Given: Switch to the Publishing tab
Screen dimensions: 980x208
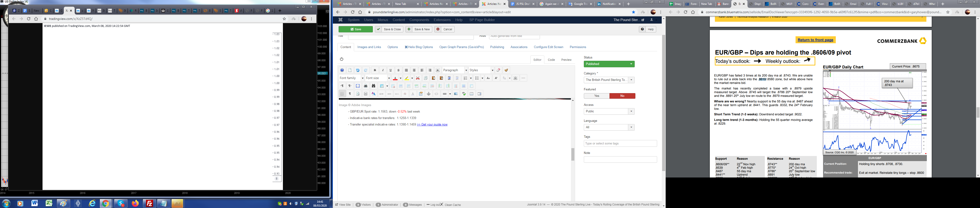Looking at the screenshot, I should (497, 47).
